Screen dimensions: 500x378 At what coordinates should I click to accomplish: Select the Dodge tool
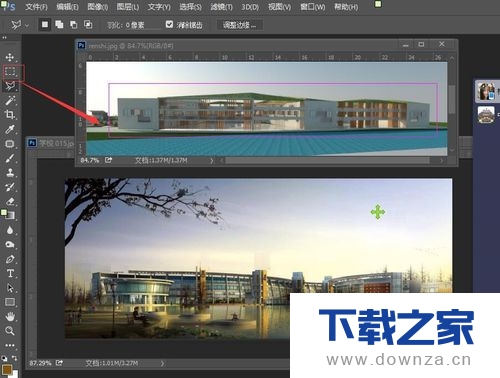click(x=10, y=244)
